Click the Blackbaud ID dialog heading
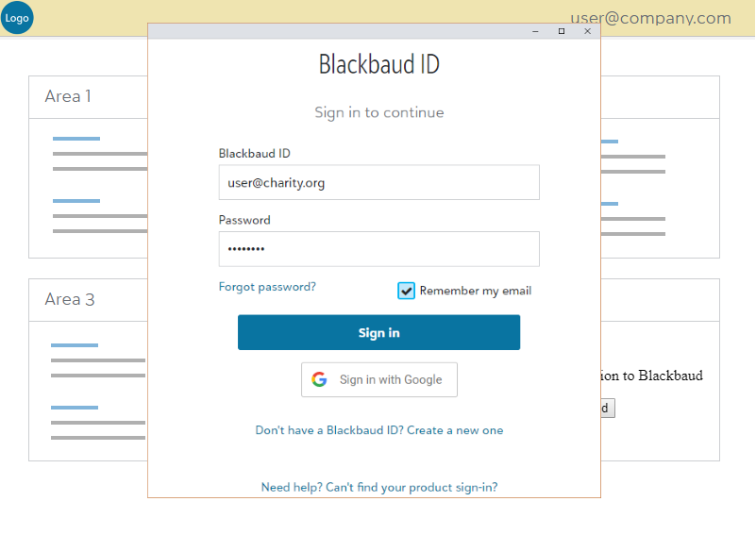Image resolution: width=756 pixels, height=535 pixels. click(378, 64)
